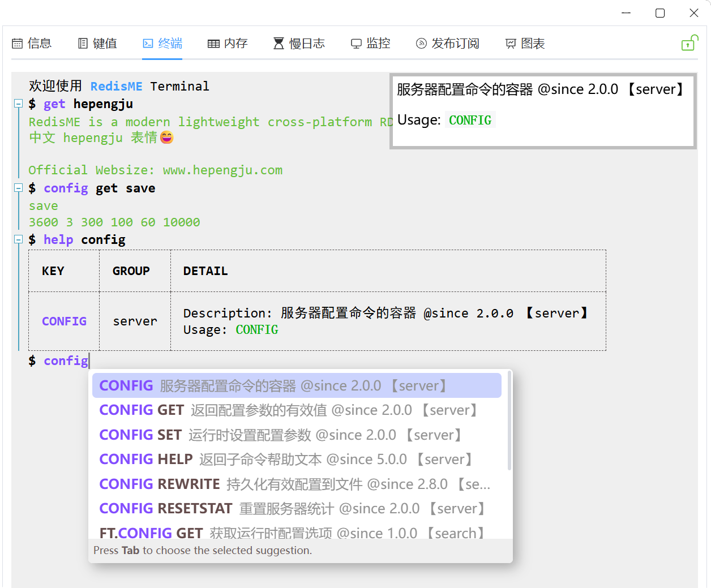Open the 慢日志 slow log tab
711x588 pixels.
click(x=299, y=44)
